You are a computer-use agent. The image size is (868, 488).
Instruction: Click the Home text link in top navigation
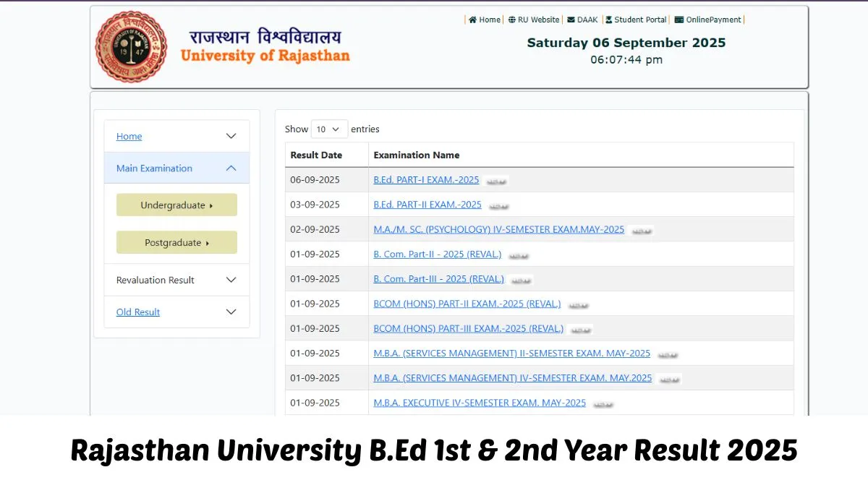point(490,20)
